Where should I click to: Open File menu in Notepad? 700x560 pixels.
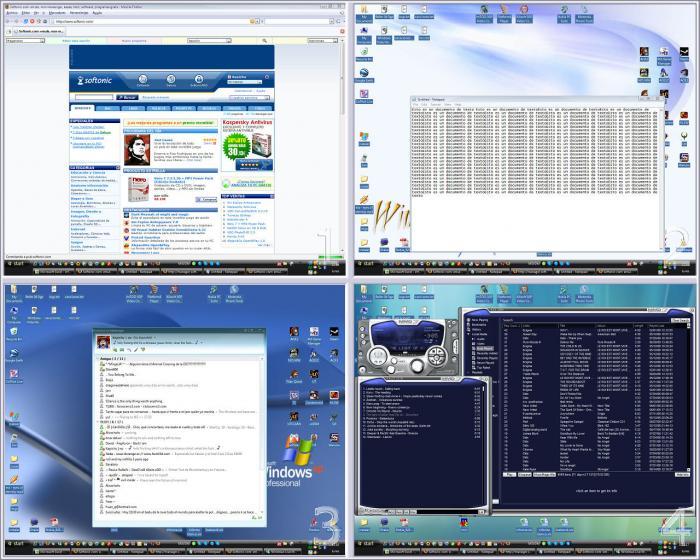point(415,104)
